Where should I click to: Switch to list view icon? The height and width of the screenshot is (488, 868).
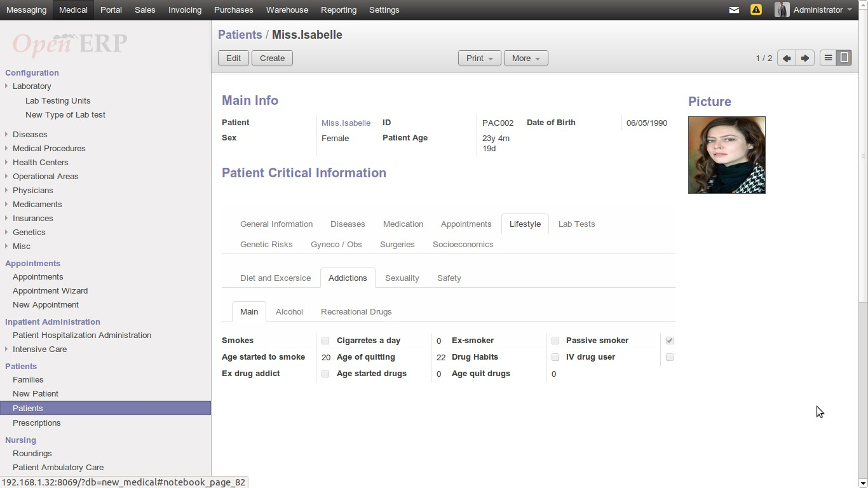pyautogui.click(x=828, y=58)
